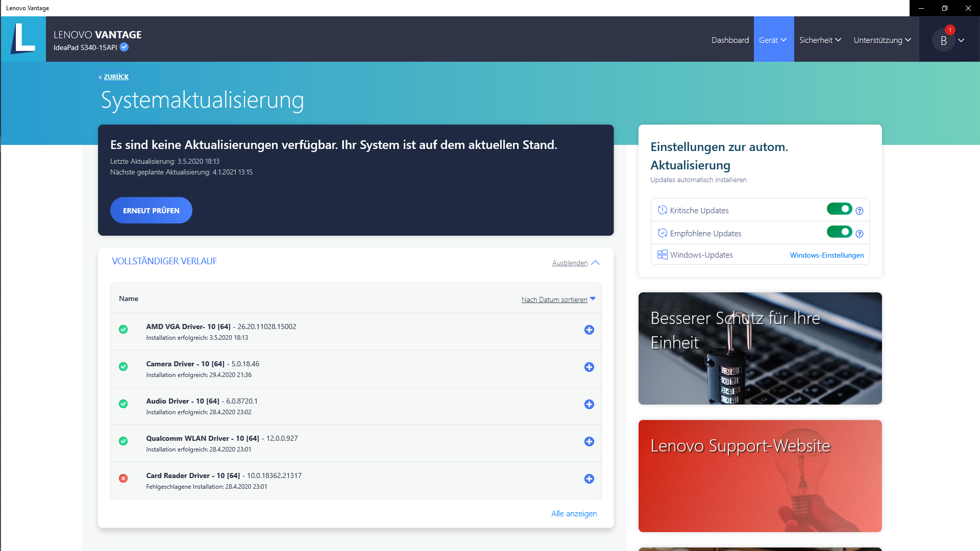Click Alle anzeigen link
Image resolution: width=980 pixels, height=551 pixels.
tap(574, 514)
